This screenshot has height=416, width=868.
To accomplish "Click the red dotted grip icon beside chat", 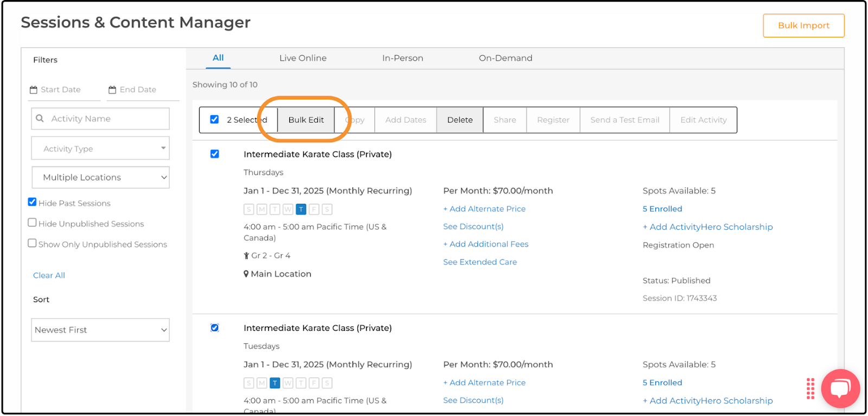I will pos(810,389).
